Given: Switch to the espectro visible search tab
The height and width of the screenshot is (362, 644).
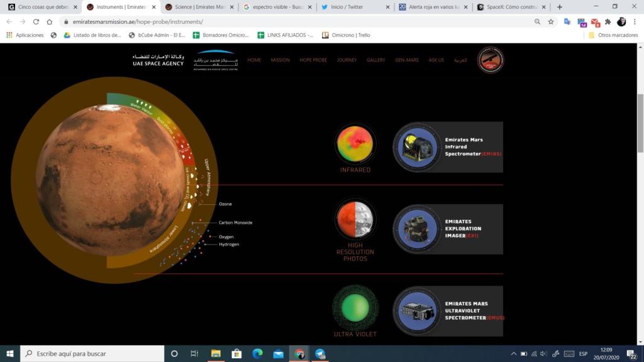Looking at the screenshot, I should tap(277, 7).
